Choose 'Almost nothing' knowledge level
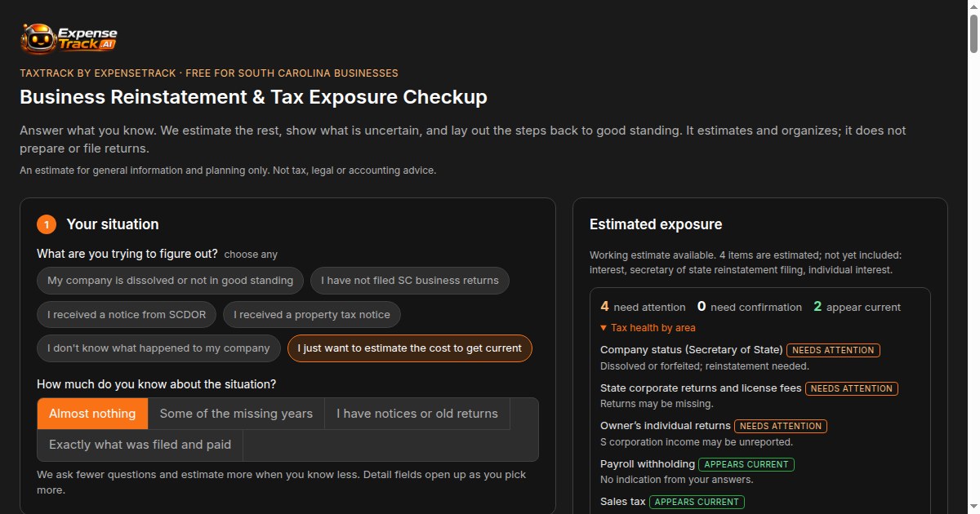Screen dimensions: 980x514 point(92,414)
